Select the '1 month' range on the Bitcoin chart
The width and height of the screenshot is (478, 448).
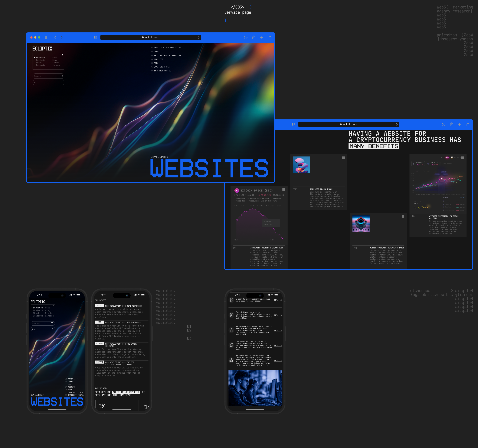251,206
